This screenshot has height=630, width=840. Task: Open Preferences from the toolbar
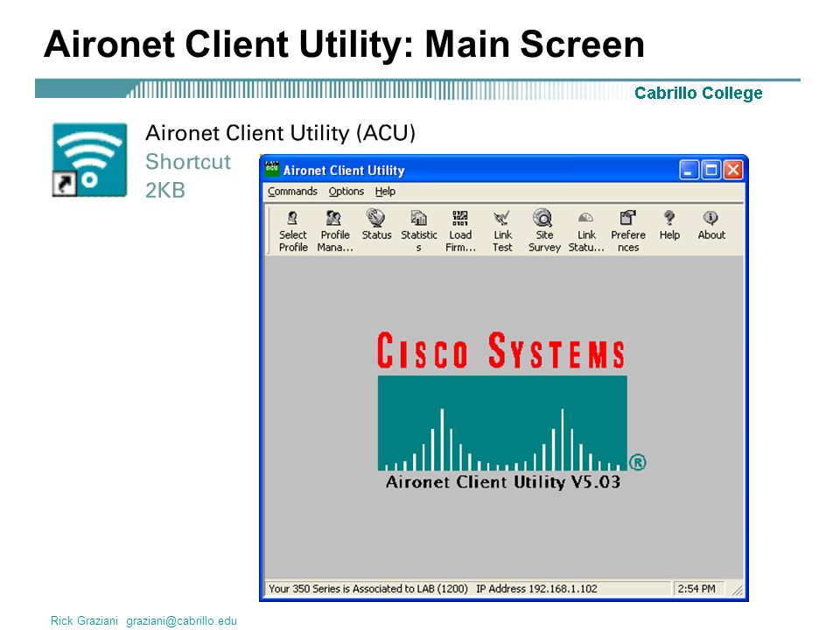[628, 231]
